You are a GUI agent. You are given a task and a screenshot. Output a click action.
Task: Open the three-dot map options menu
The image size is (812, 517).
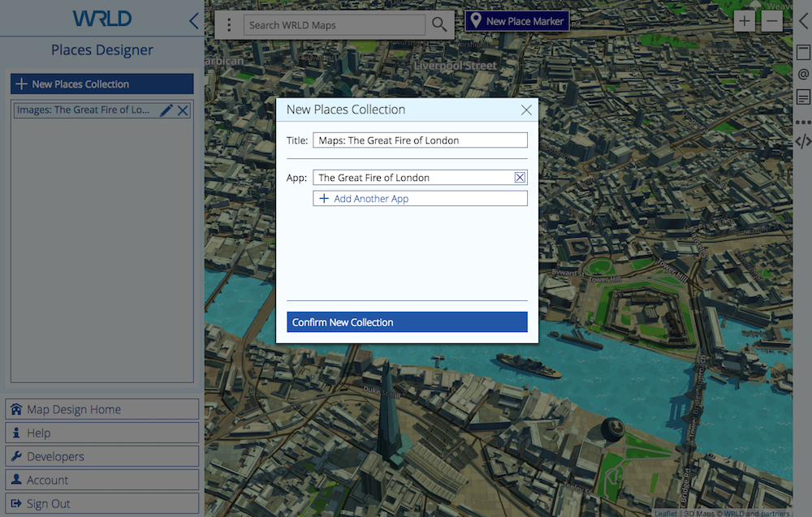(x=229, y=24)
